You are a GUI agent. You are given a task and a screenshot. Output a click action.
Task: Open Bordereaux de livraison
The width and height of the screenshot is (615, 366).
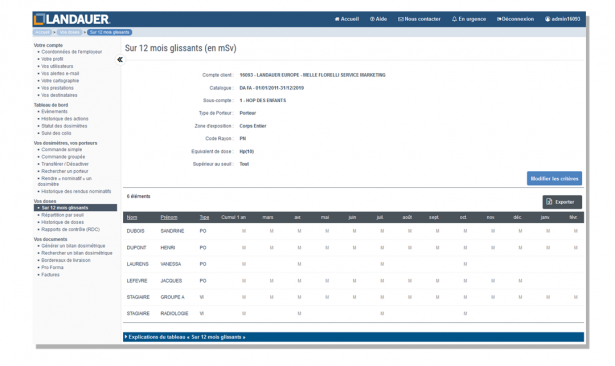[66, 260]
